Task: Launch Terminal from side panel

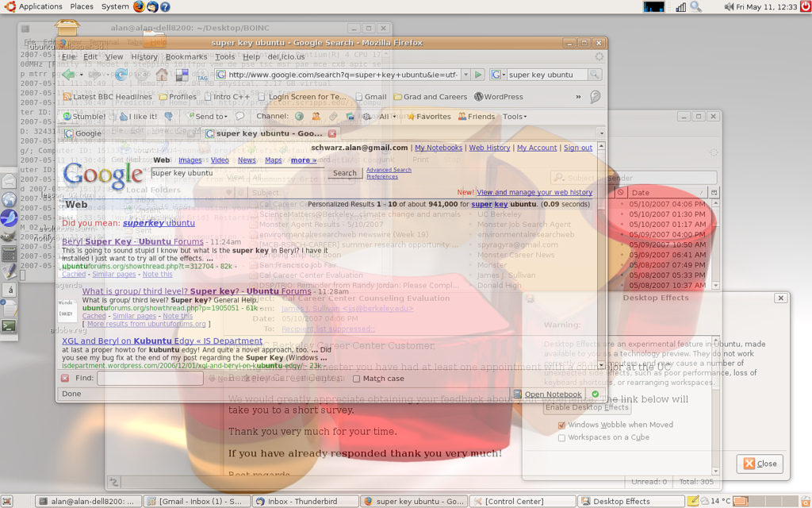Action: tap(9, 326)
